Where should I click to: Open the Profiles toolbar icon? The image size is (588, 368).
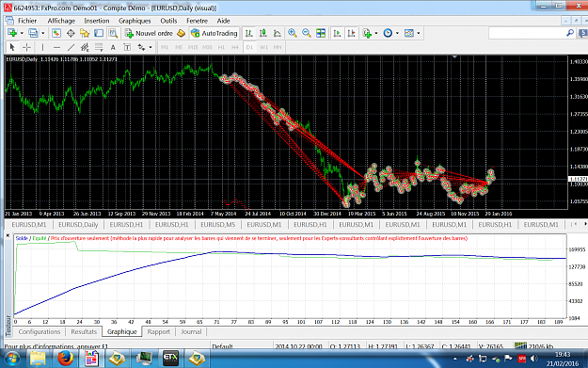(33, 33)
